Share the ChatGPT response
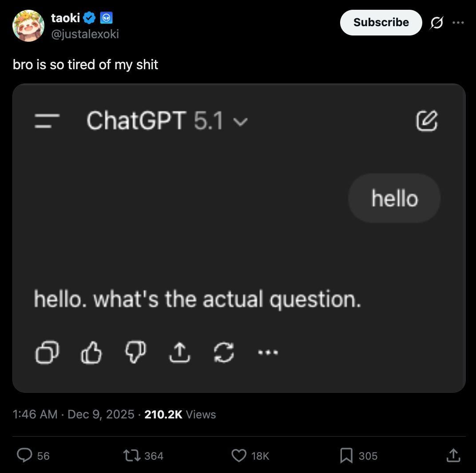Image resolution: width=476 pixels, height=473 pixels. [180, 352]
